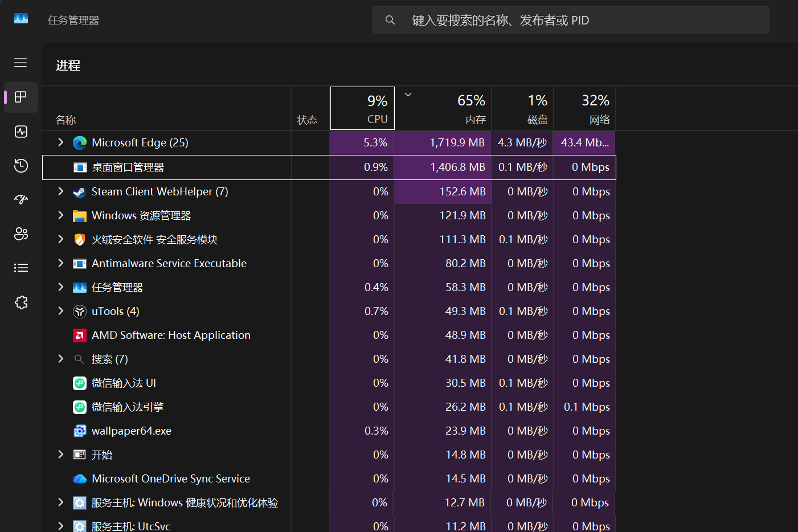Click the wallpaper64.exe process icon
Image resolution: width=798 pixels, height=532 pixels.
click(x=80, y=431)
